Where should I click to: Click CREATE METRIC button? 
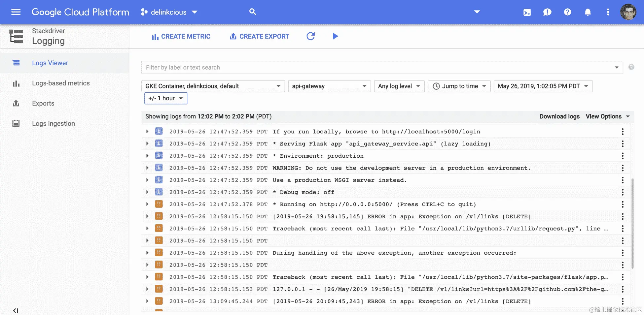point(181,36)
